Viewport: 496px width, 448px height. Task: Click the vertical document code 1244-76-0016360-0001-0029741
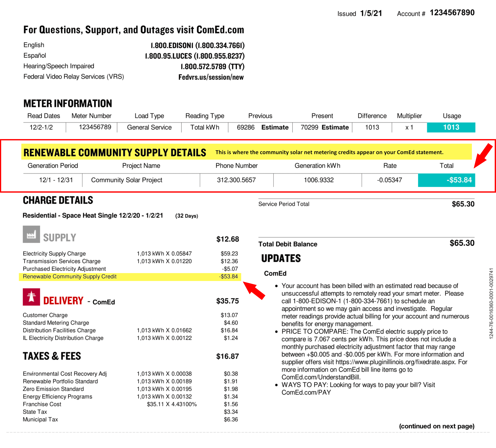pyautogui.click(x=491, y=304)
